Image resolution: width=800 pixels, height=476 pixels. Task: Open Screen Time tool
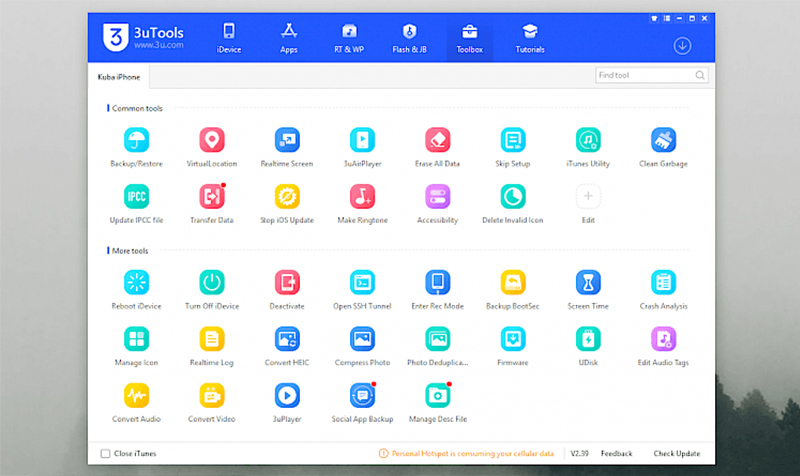(x=588, y=282)
